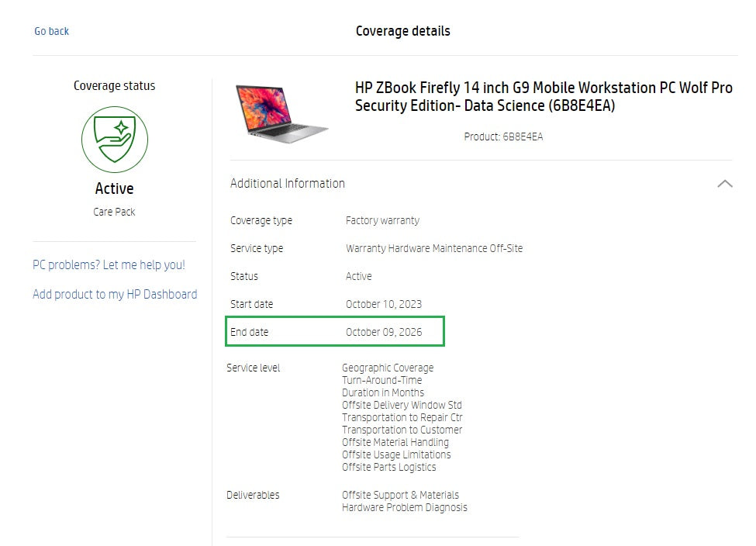The image size is (756, 546).
Task: Click the Geographic Coverage service level item
Action: coord(388,368)
